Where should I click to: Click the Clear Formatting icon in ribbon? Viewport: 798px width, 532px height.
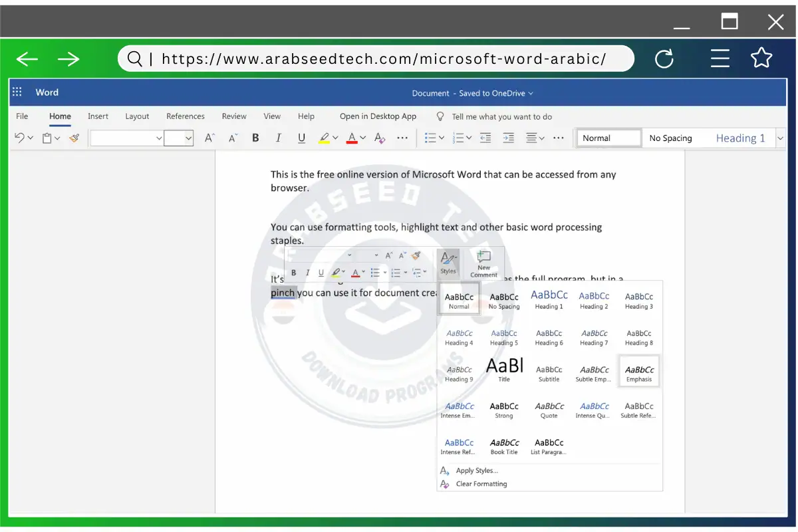pyautogui.click(x=380, y=138)
